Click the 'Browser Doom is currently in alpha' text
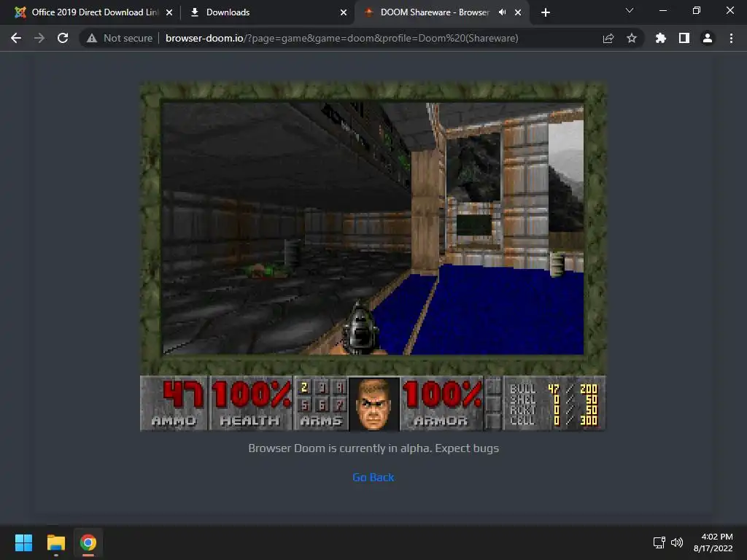 373,448
